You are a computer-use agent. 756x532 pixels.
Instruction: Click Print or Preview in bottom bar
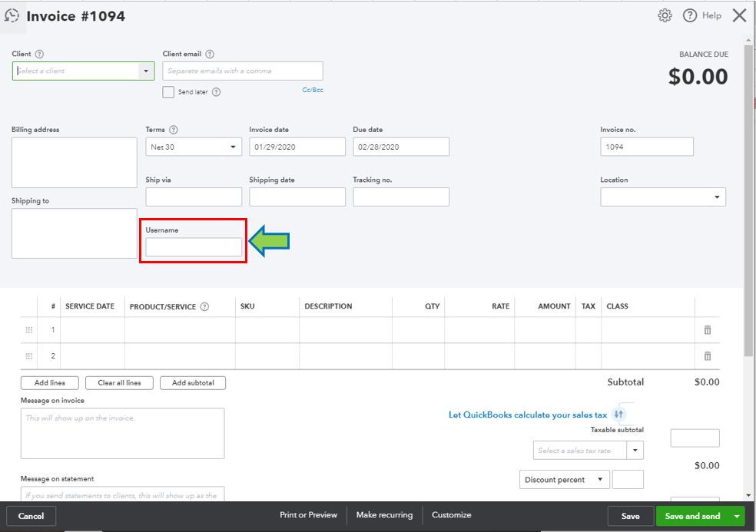[309, 515]
